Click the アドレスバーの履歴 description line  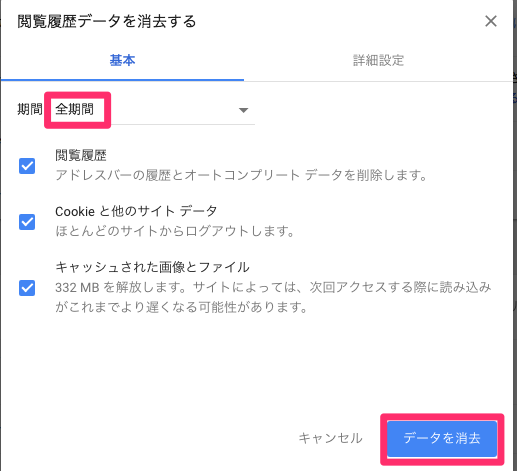click(x=241, y=175)
